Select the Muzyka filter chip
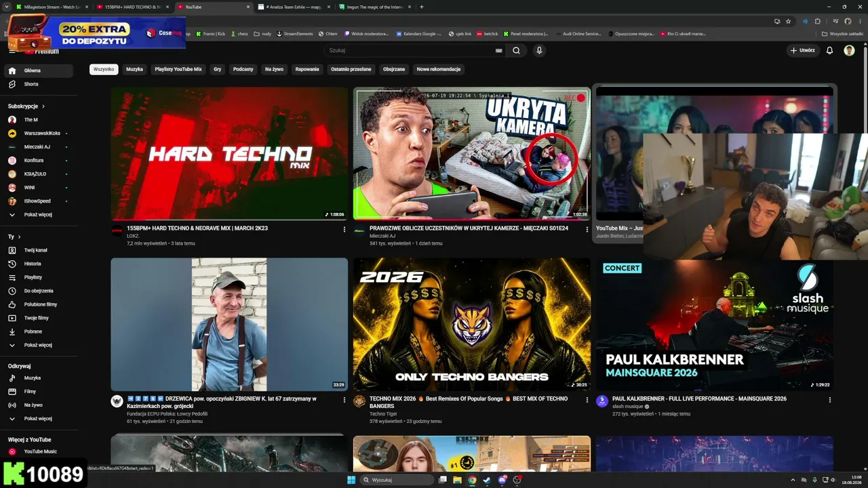The height and width of the screenshot is (488, 868). point(134,69)
